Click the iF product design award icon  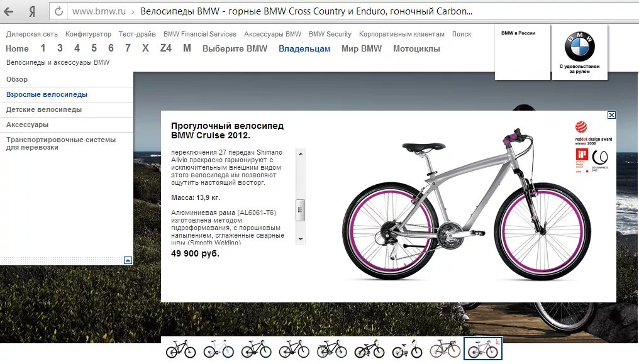coord(582,160)
